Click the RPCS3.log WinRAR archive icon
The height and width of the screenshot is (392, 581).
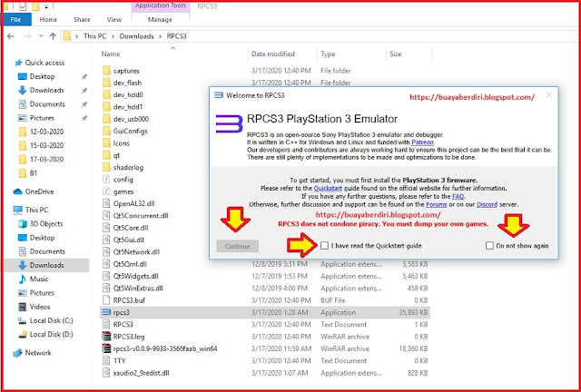tap(106, 337)
